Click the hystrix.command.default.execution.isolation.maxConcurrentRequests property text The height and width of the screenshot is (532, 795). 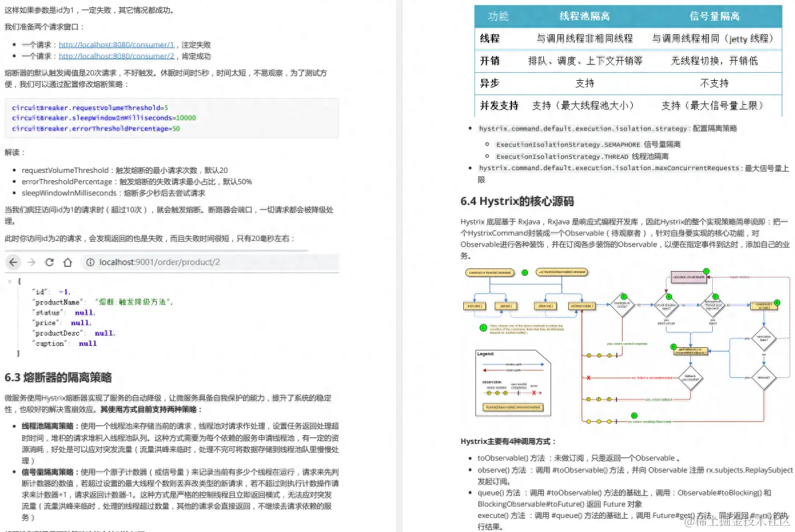(609, 168)
